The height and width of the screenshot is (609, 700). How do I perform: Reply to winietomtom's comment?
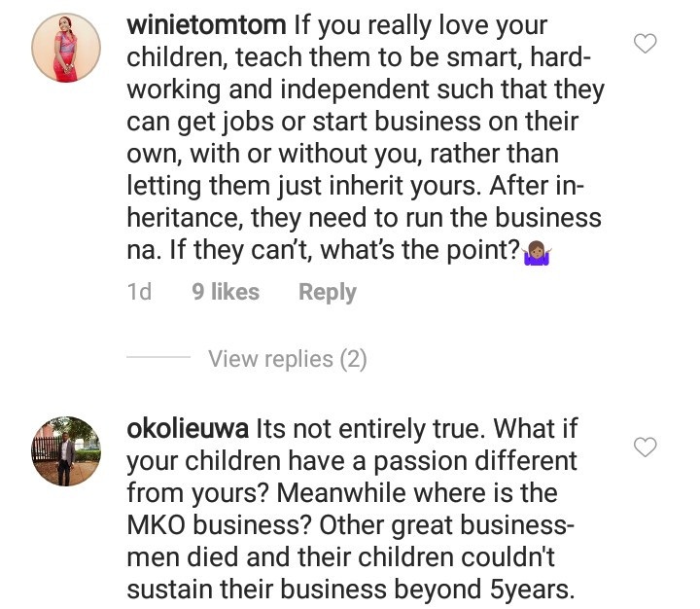tap(327, 292)
